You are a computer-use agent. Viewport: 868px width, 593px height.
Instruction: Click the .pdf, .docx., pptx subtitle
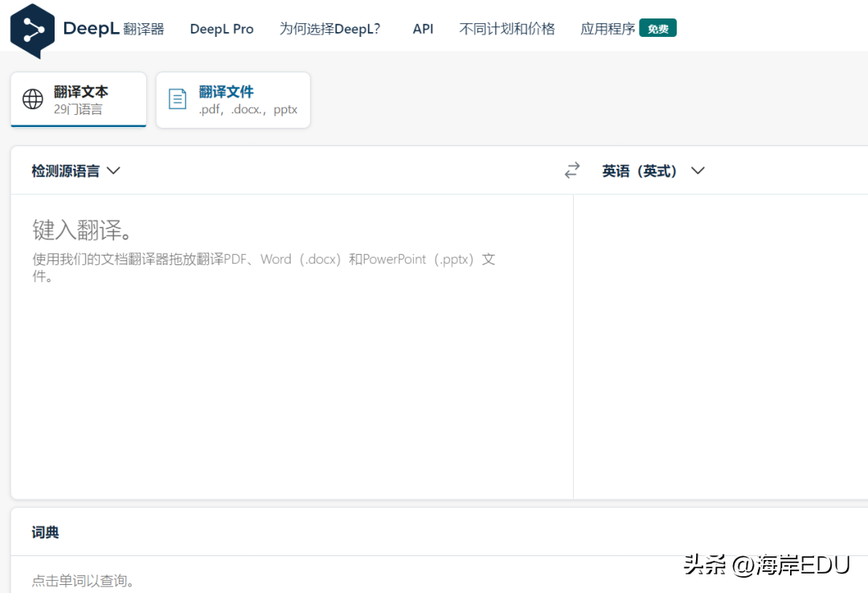click(x=248, y=109)
